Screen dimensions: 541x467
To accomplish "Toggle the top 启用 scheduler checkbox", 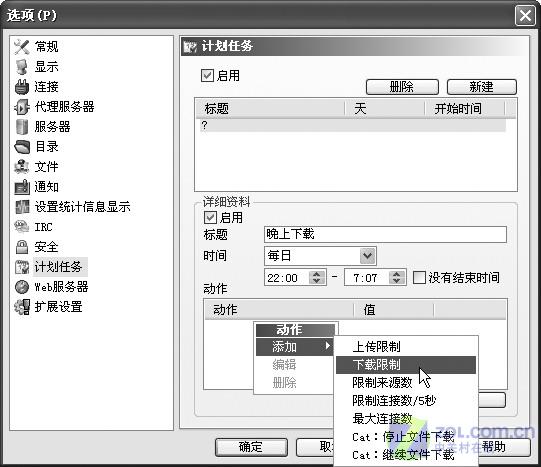I will (x=207, y=75).
